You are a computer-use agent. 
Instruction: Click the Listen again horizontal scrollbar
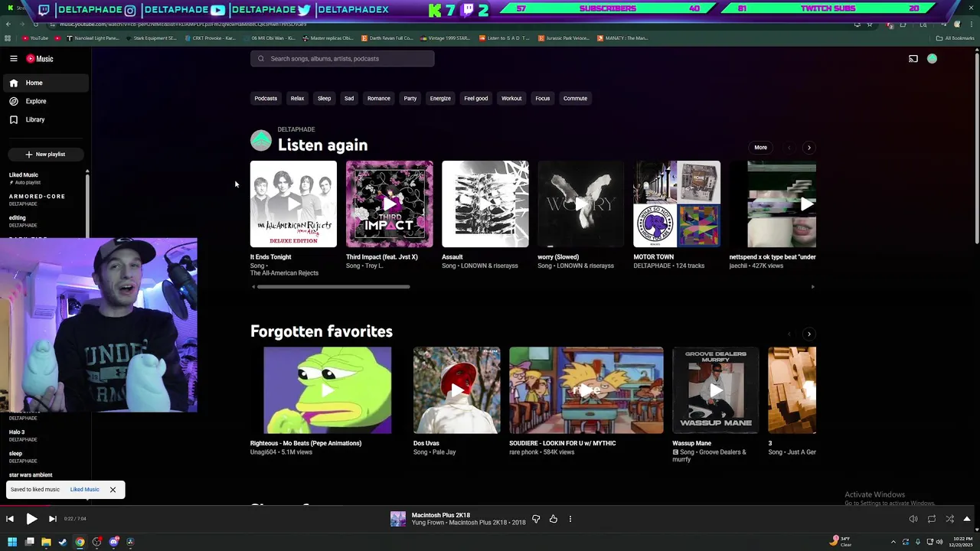click(333, 287)
